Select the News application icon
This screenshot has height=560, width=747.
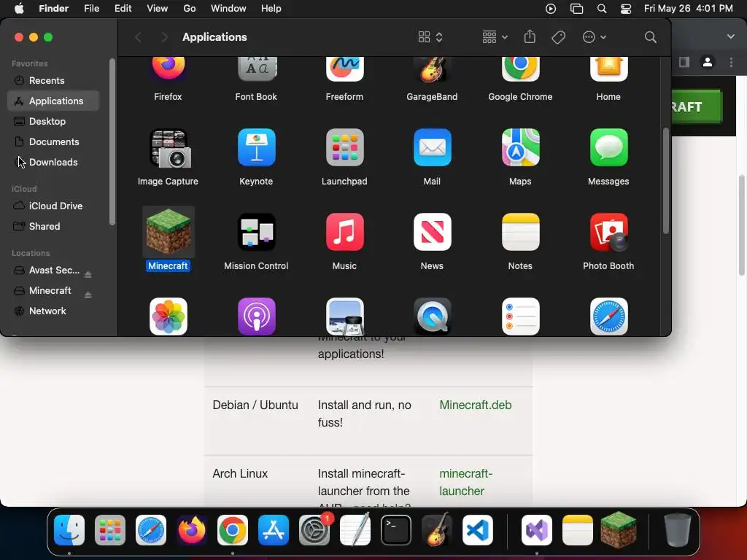coord(432,232)
